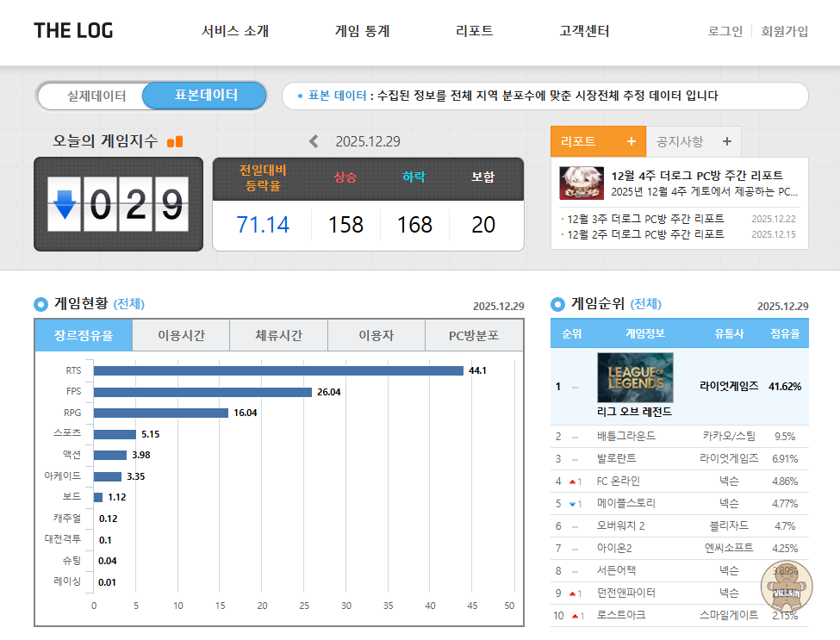Open 12월 3주 더로그 weekly report
The image size is (840, 640).
[x=645, y=219]
